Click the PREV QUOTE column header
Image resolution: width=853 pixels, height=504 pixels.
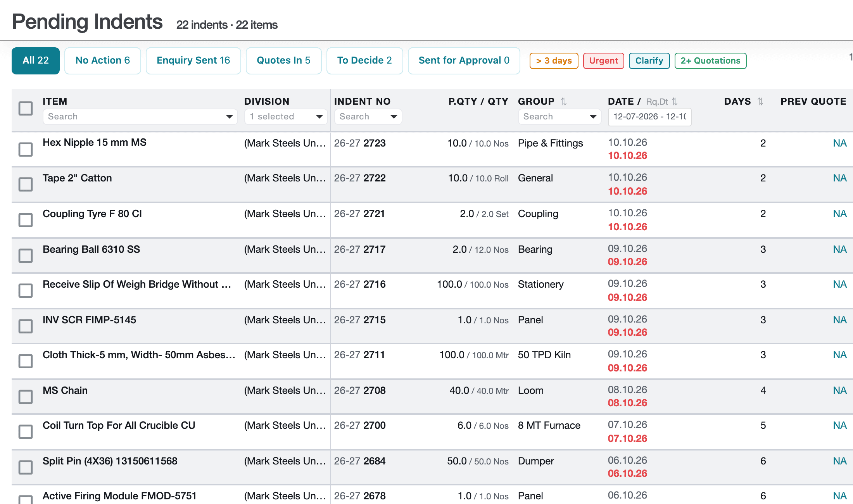point(813,102)
